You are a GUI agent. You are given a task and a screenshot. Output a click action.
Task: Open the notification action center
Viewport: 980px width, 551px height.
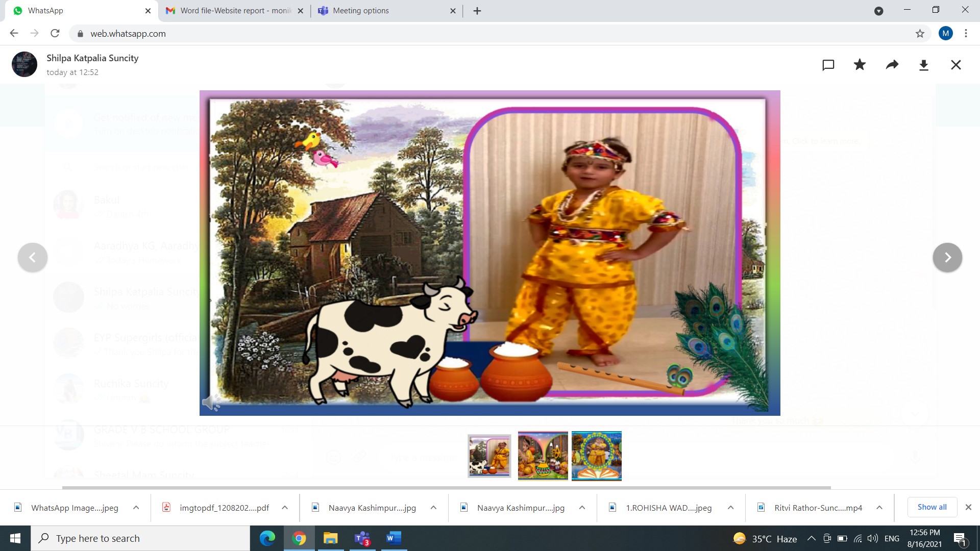point(960,539)
